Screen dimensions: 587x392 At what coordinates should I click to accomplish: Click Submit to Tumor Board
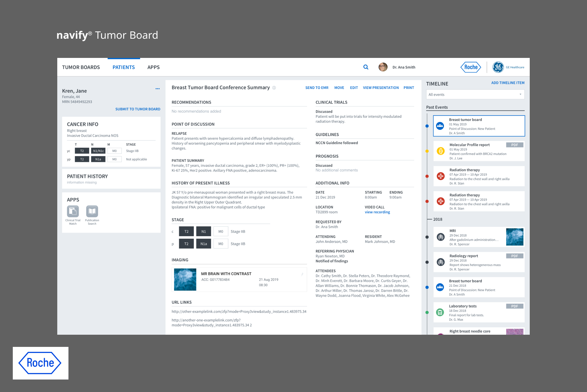point(138,109)
